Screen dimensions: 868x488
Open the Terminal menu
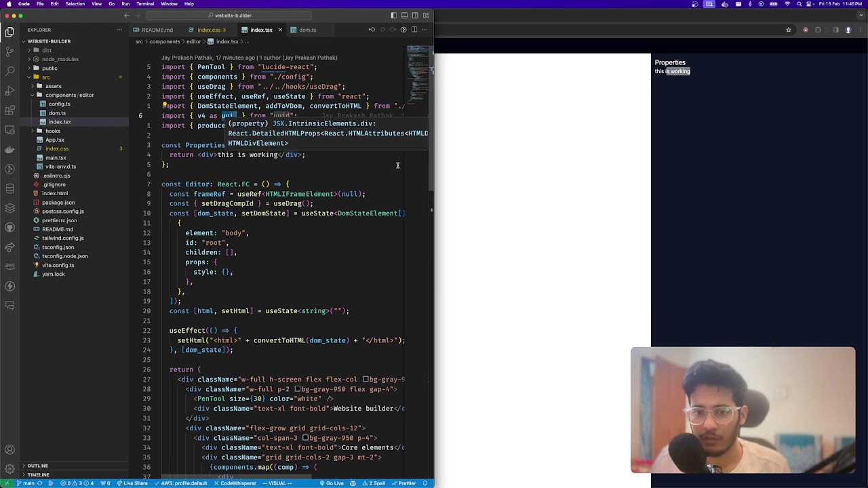[x=145, y=4]
